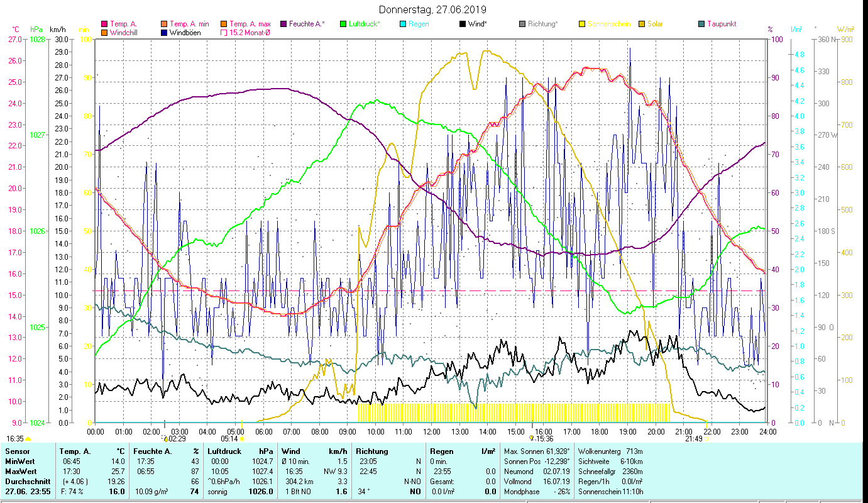
Task: Click the W/m² axis unit label
Action: (845, 30)
